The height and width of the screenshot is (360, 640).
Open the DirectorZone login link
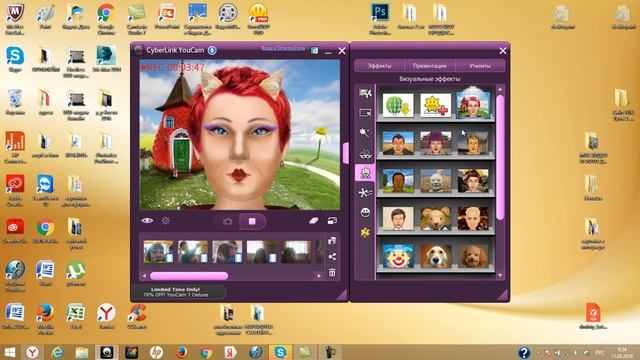pos(283,48)
